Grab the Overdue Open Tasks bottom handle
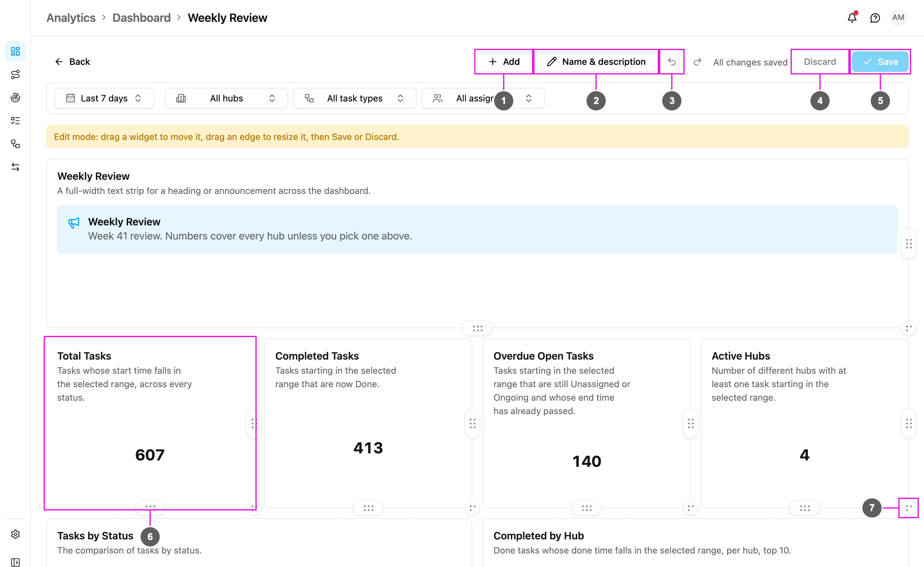 [x=586, y=508]
